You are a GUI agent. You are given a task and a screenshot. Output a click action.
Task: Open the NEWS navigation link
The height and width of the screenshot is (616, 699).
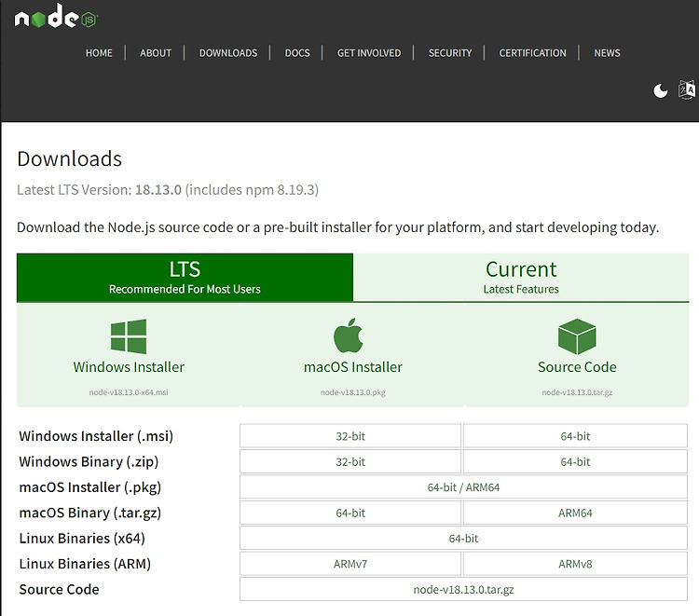click(x=607, y=53)
